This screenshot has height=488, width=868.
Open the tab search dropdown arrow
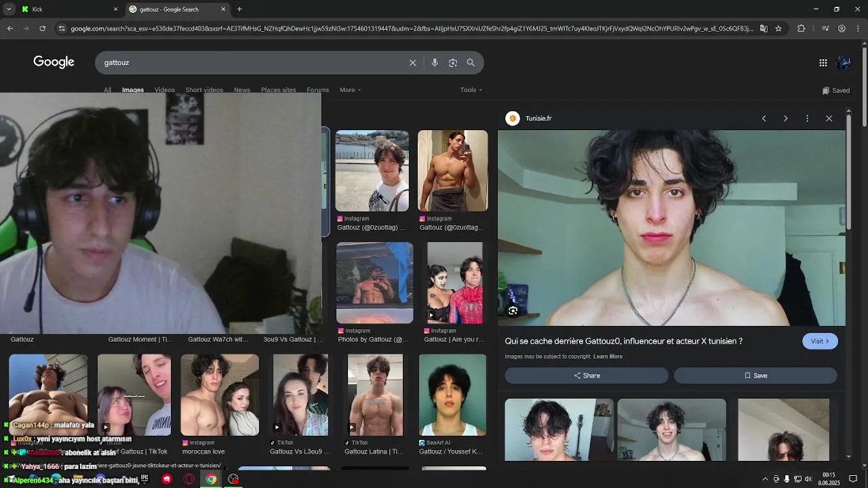pyautogui.click(x=8, y=9)
